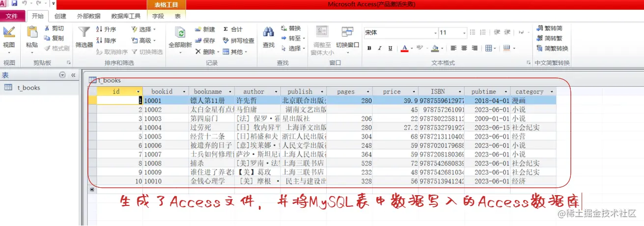This screenshot has width=644, height=226.
Task: Open the 其他 (More) records dropdown
Action: pos(235,52)
